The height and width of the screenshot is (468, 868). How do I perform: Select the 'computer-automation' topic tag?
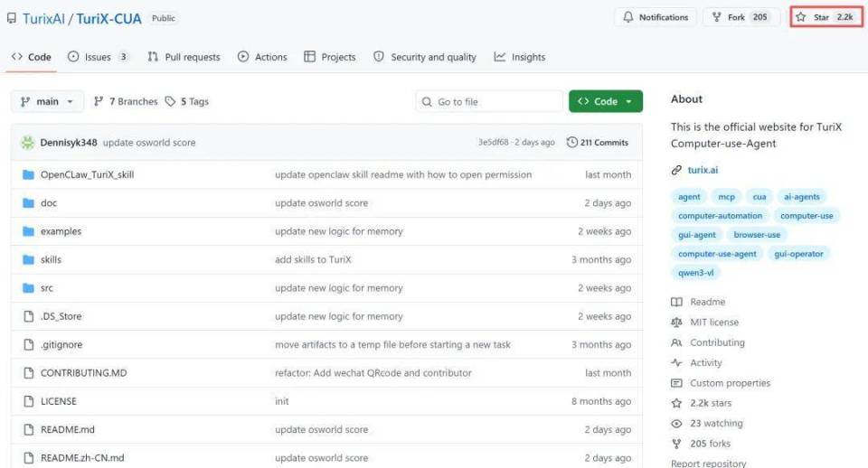pos(721,216)
